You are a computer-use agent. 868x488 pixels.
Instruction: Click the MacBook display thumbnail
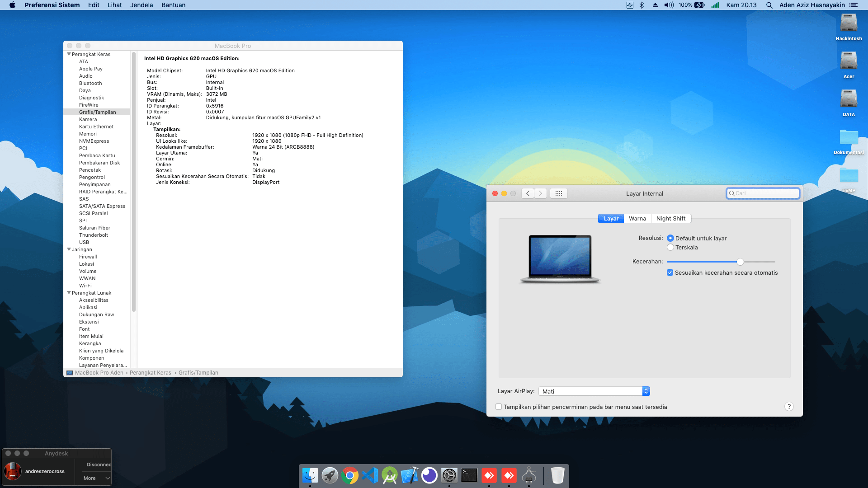[x=560, y=259]
